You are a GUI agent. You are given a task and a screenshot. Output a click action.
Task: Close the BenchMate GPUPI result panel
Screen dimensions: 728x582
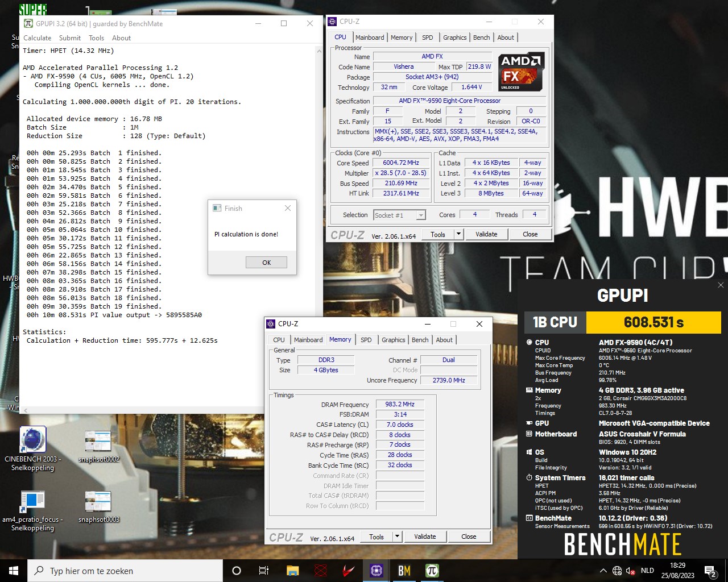tap(720, 285)
